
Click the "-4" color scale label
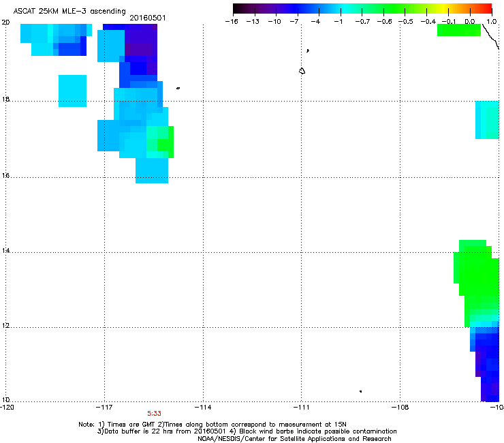pos(315,22)
